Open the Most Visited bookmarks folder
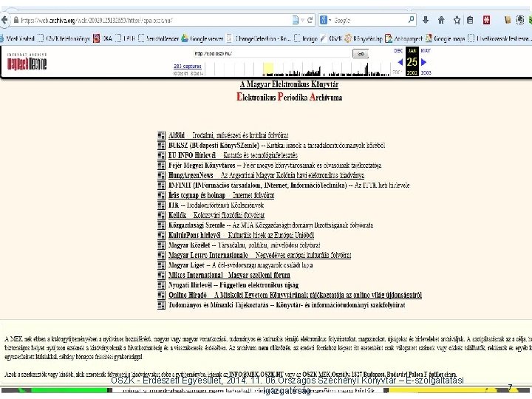532x399 pixels. [17, 38]
